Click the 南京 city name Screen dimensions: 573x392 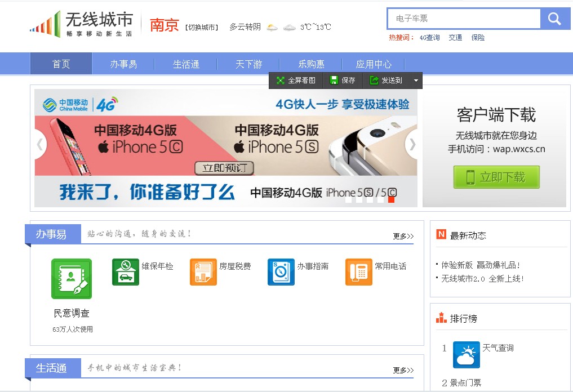point(164,25)
